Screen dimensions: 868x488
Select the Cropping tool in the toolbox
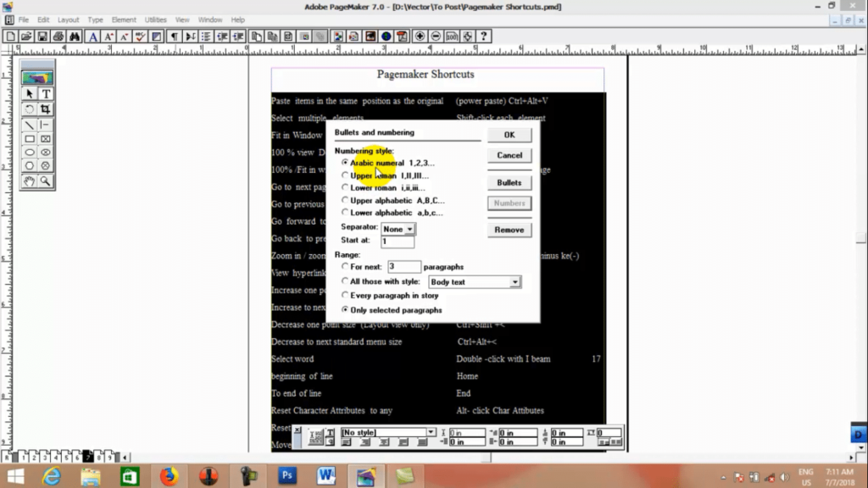point(46,109)
